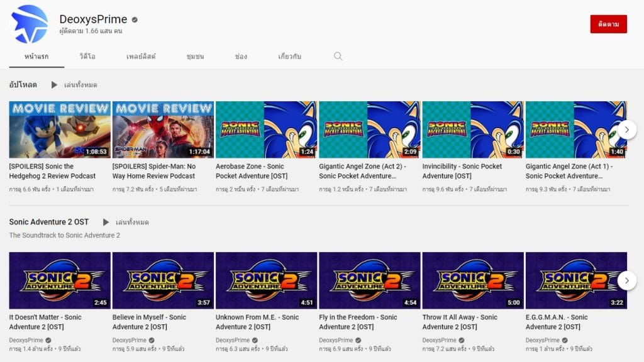Screen dimensions: 644x362
Task: Play the 4:51 Unknown From M.E. thumbnail
Action: [x=267, y=280]
